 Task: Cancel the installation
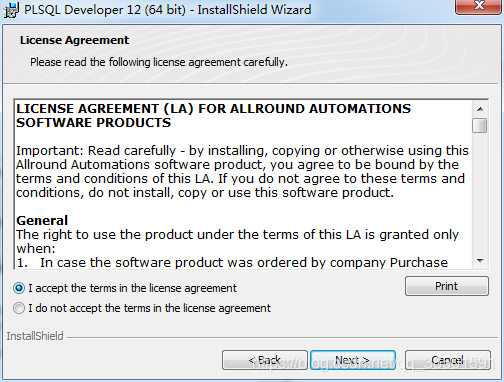(x=448, y=360)
